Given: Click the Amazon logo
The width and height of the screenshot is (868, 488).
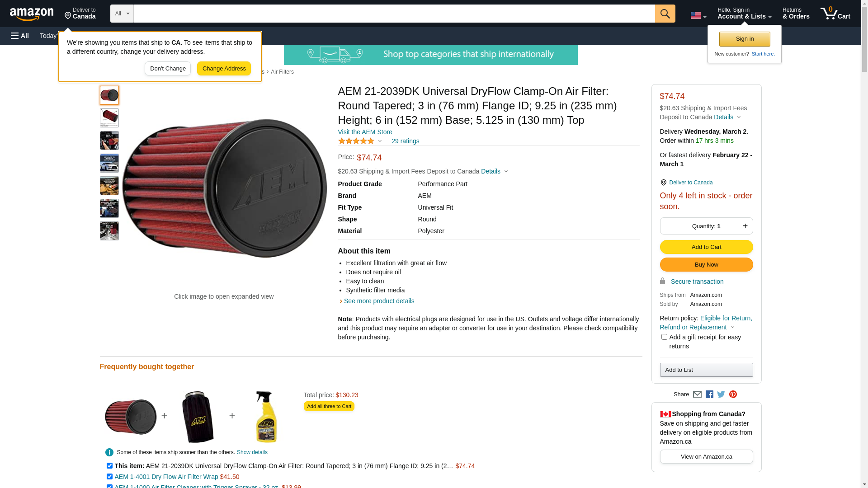Looking at the screenshot, I should [x=32, y=14].
